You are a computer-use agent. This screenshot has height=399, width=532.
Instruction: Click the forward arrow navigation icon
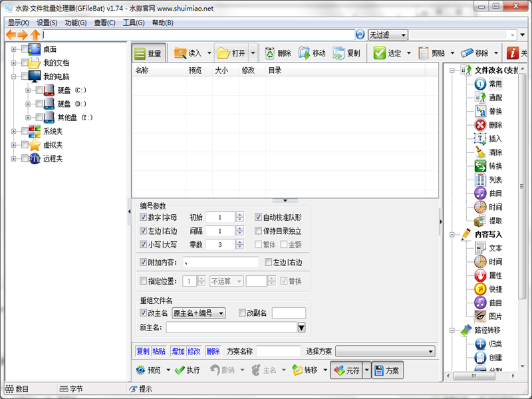pyautogui.click(x=23, y=35)
